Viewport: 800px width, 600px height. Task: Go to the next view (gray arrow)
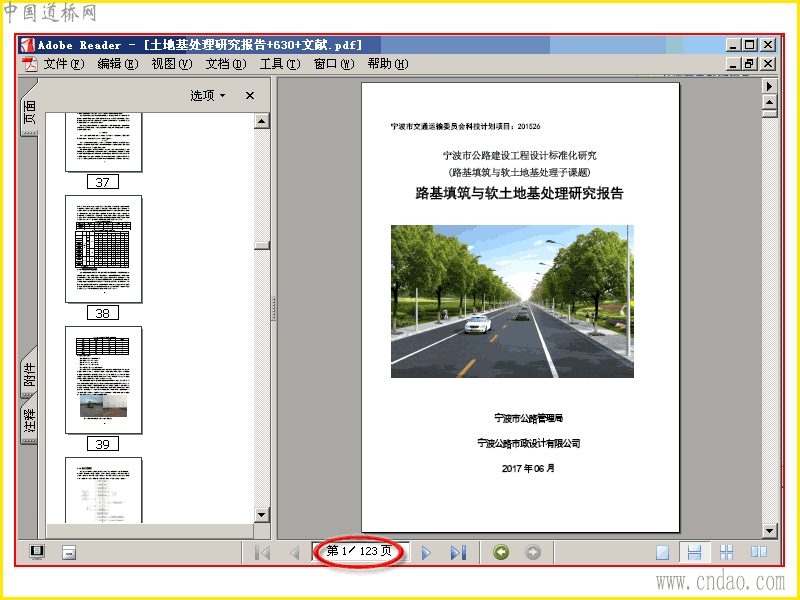tap(533, 552)
